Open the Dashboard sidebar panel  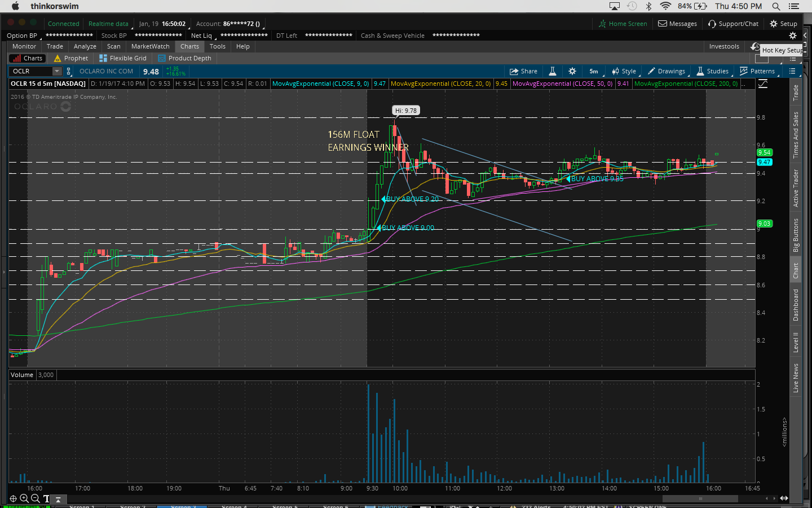pyautogui.click(x=796, y=305)
